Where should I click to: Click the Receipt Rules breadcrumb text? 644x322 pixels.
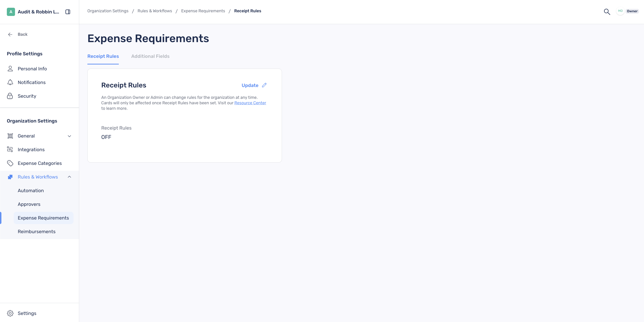[x=248, y=11]
